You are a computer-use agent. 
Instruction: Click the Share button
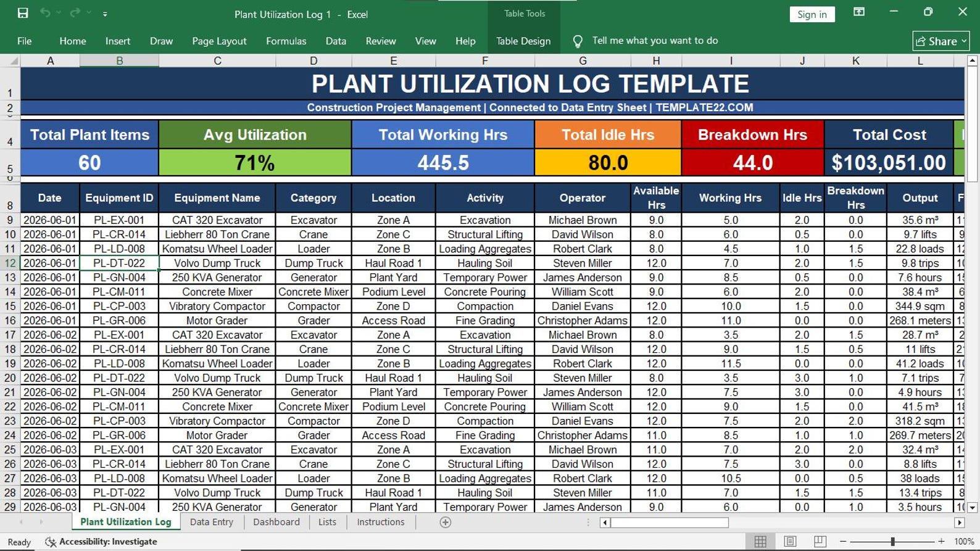click(941, 41)
